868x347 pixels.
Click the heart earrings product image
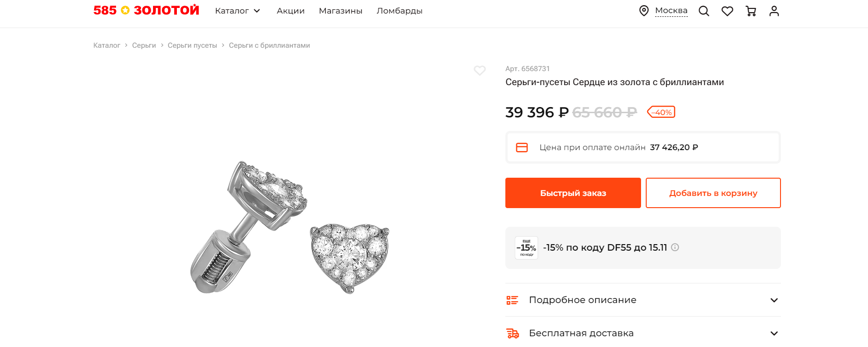coord(290,228)
